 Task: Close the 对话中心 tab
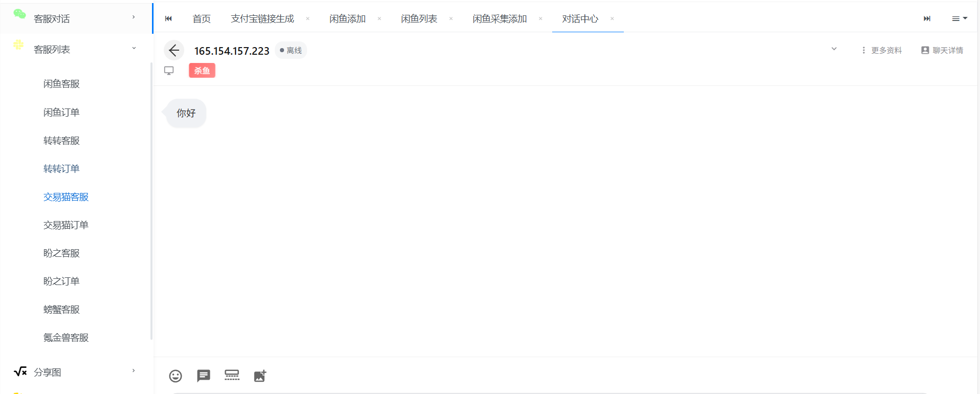(612, 19)
